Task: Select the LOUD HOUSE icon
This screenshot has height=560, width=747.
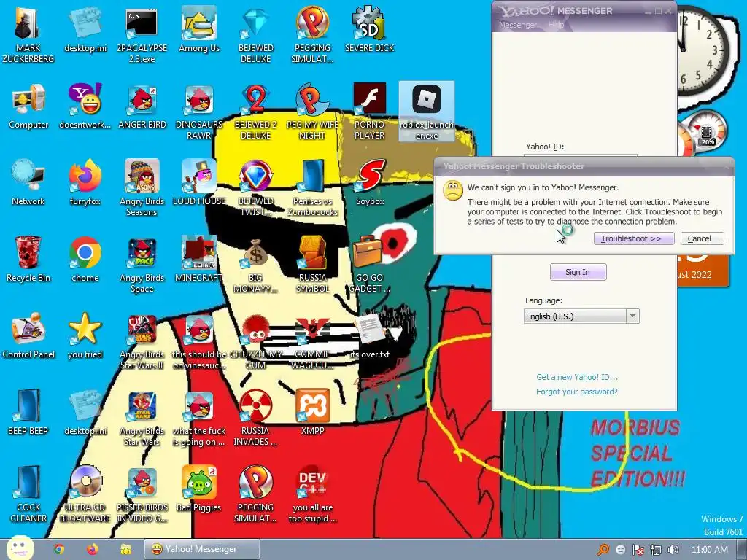Action: tap(199, 183)
